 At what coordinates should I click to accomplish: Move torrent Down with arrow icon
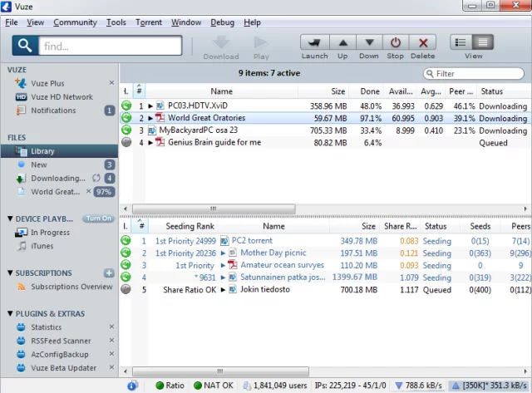(x=369, y=43)
